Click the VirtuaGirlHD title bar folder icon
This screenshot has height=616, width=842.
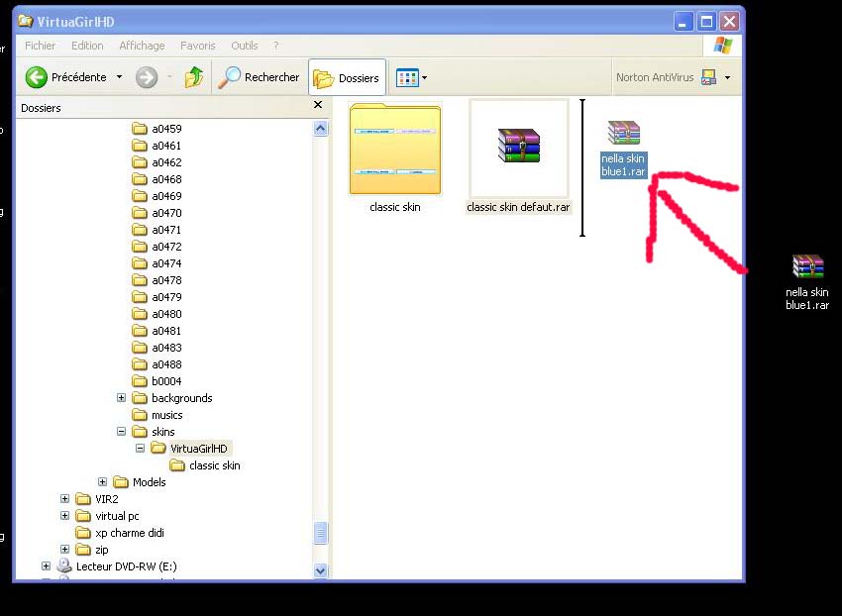coord(25,22)
